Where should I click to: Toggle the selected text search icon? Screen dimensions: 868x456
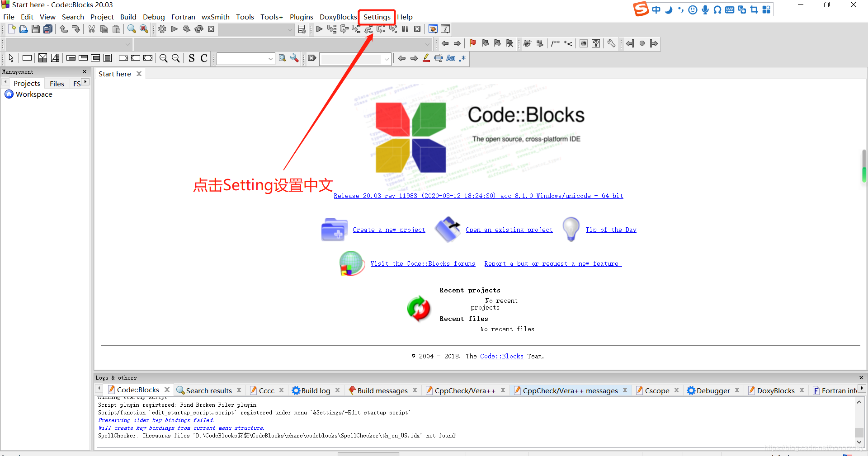click(439, 58)
